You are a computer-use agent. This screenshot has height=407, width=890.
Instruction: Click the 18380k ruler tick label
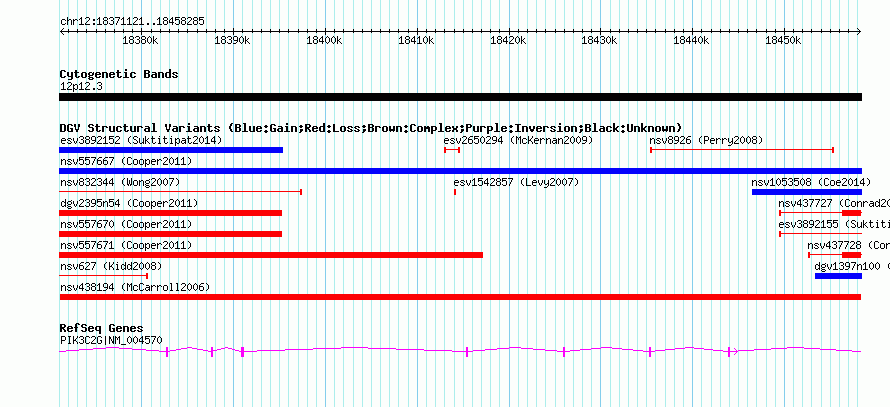tap(140, 41)
